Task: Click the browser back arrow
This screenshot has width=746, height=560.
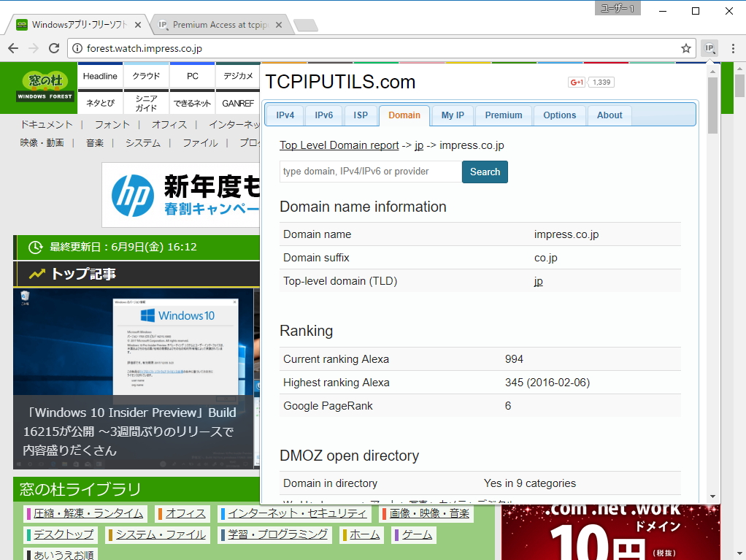Action: pyautogui.click(x=13, y=48)
